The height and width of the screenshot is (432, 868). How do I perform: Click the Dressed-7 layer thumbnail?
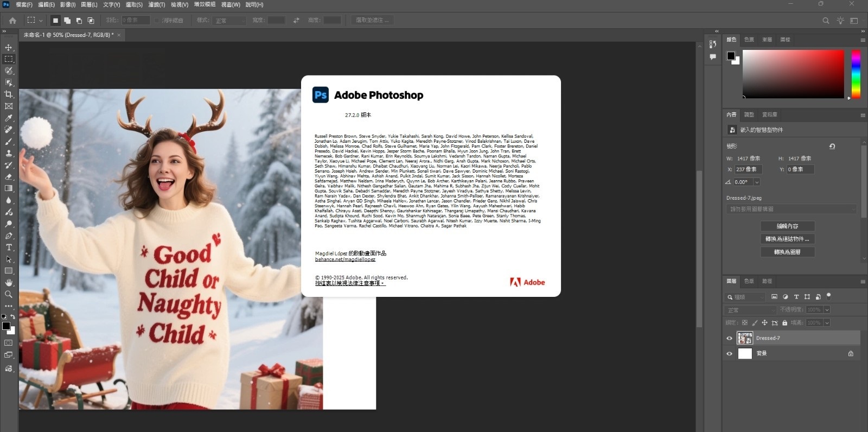[x=745, y=338]
